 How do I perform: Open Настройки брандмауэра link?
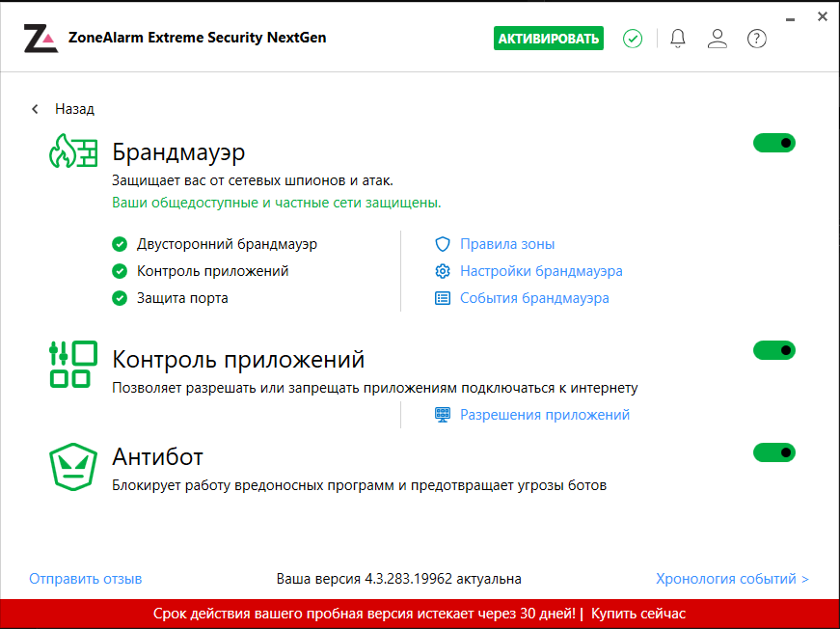click(541, 271)
